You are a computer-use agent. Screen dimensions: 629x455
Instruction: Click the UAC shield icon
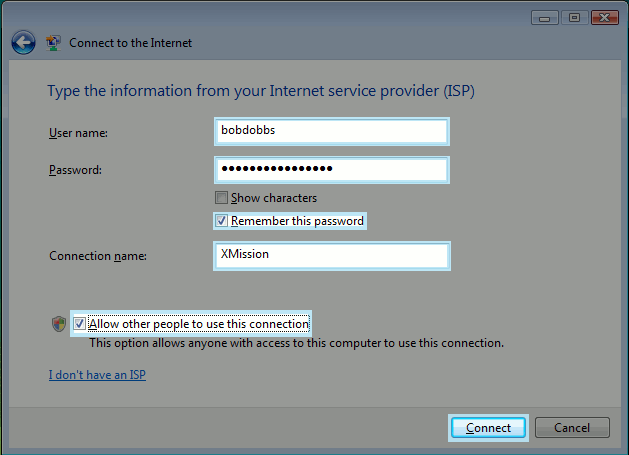point(58,324)
